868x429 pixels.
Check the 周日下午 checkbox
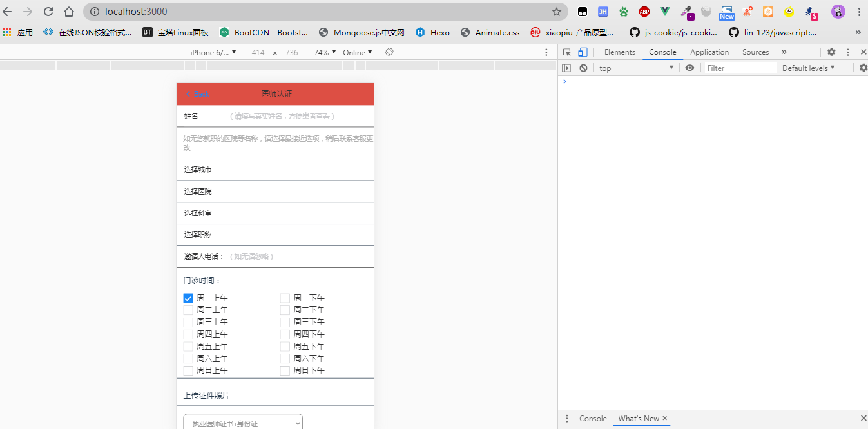click(x=285, y=370)
